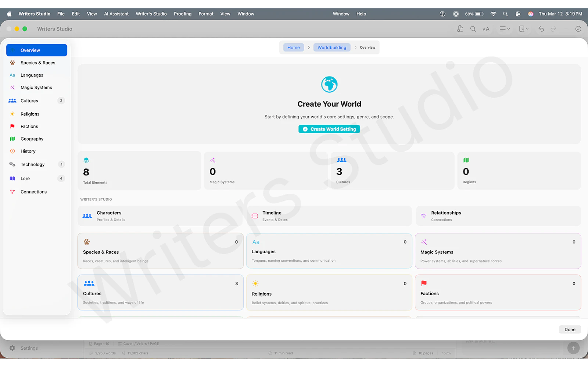Image resolution: width=588 pixels, height=368 pixels.
Task: Click Create World Setting button
Action: click(329, 129)
